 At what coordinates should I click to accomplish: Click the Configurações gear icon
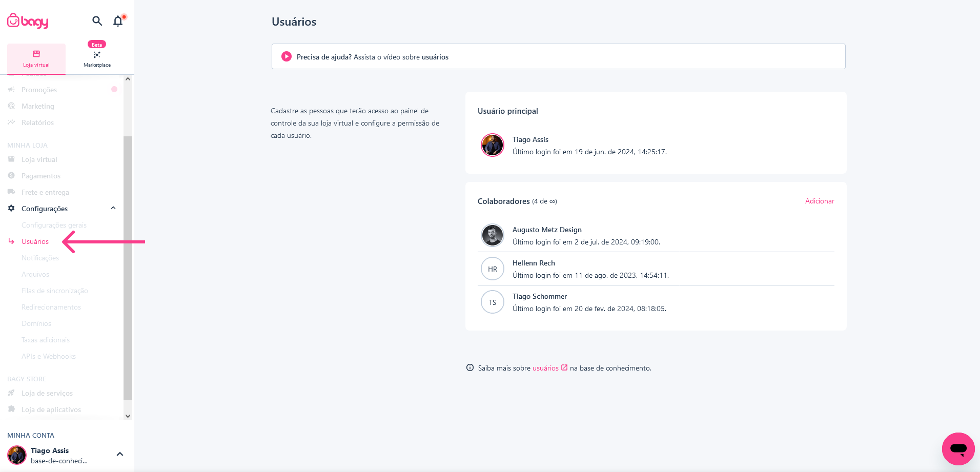pyautogui.click(x=11, y=208)
